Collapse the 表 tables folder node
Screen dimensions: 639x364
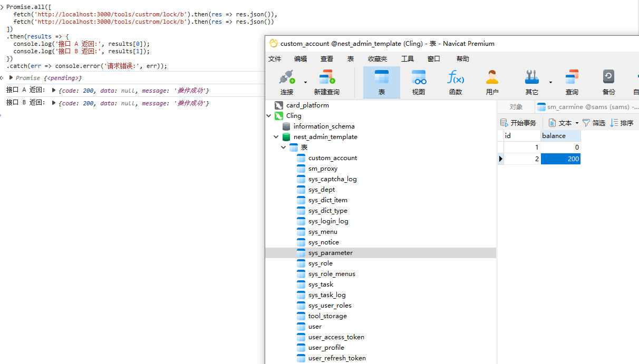click(x=284, y=147)
